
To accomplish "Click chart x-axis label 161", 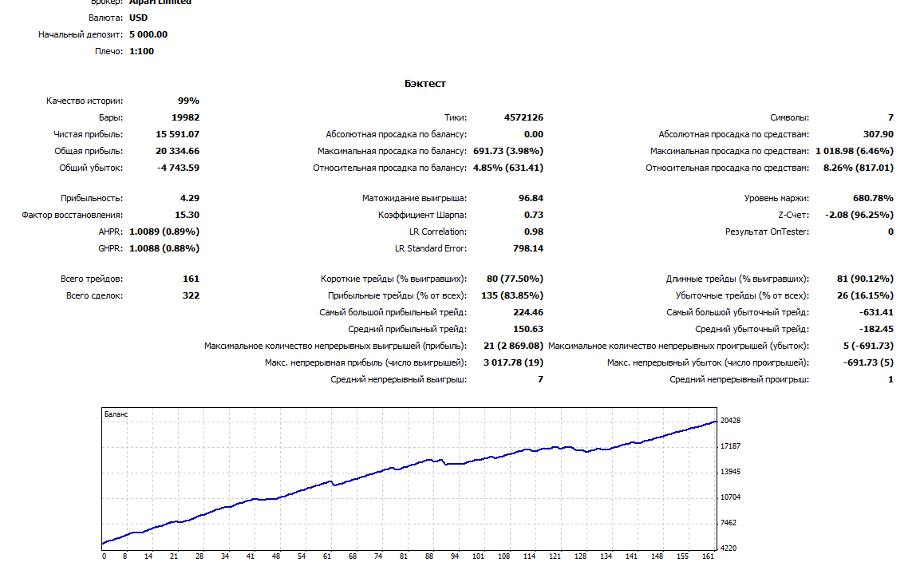I will 709,556.
